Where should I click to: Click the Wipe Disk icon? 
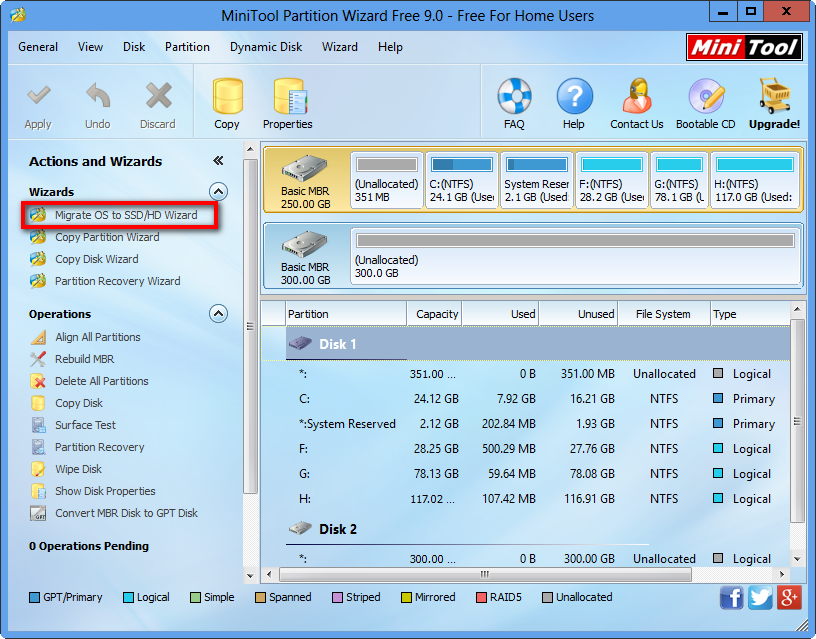pyautogui.click(x=38, y=469)
